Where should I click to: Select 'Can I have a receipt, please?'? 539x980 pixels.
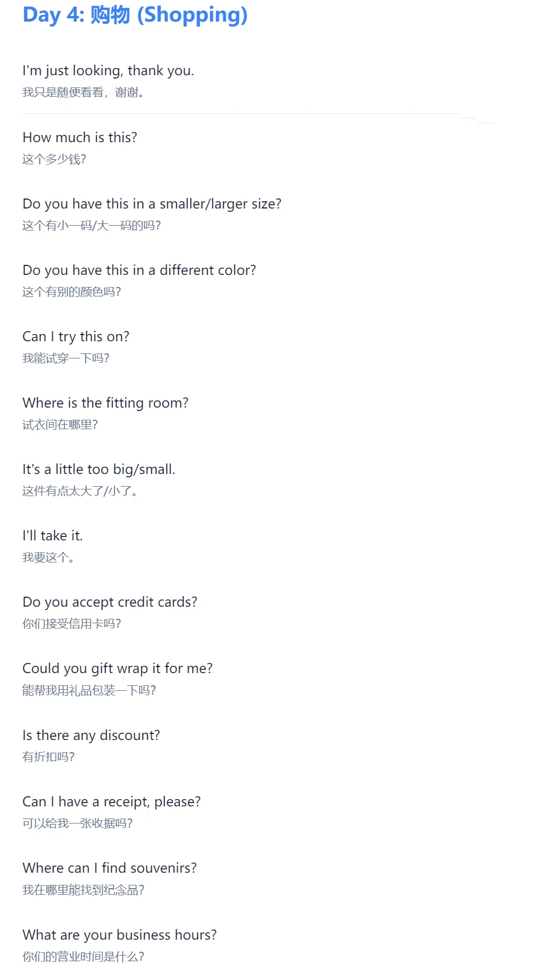tap(112, 801)
